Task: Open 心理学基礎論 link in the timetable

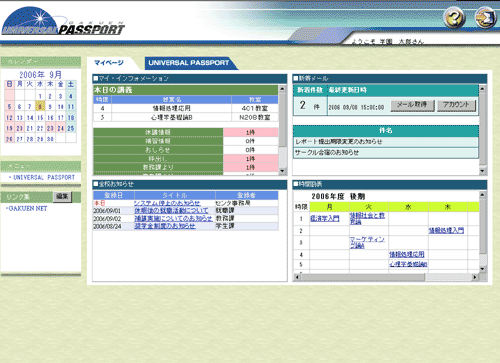Action: click(x=408, y=264)
